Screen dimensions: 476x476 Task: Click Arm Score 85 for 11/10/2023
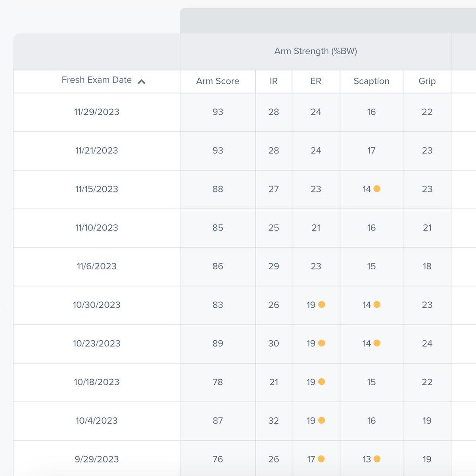[218, 228]
